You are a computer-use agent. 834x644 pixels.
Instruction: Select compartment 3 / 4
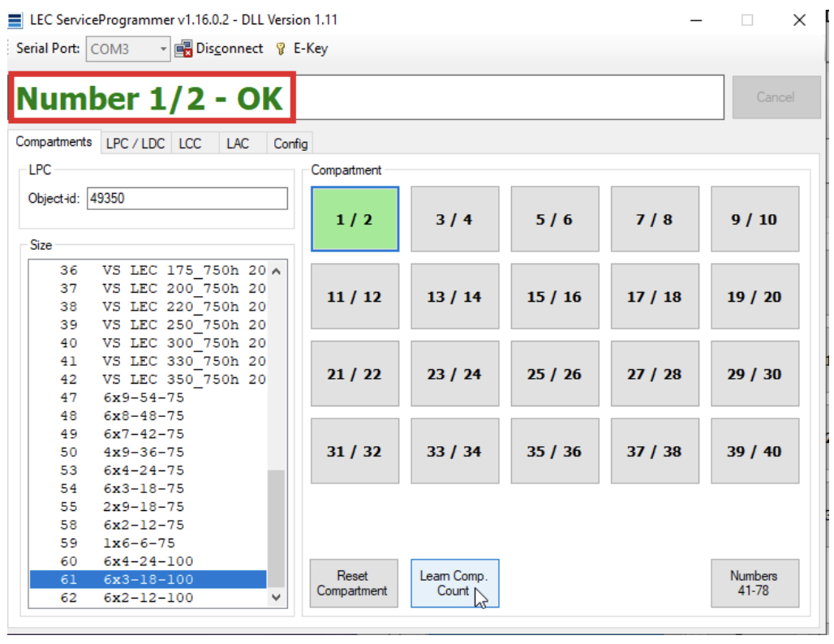[455, 219]
